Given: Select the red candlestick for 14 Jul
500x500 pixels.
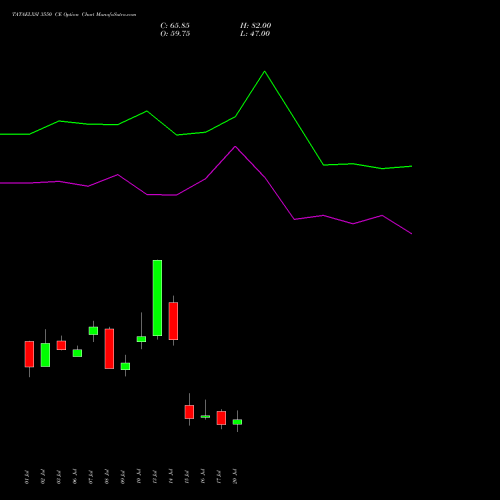Looking at the screenshot, I should [x=173, y=321].
